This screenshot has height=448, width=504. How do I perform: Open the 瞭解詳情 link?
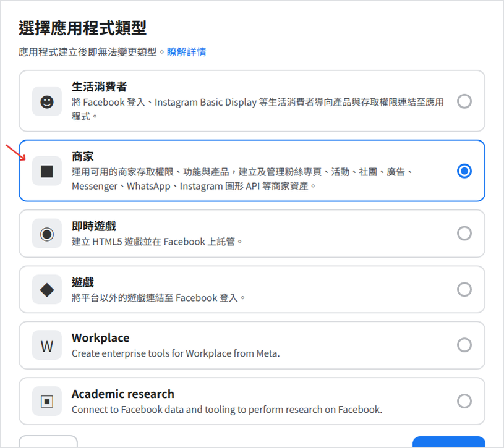[186, 52]
